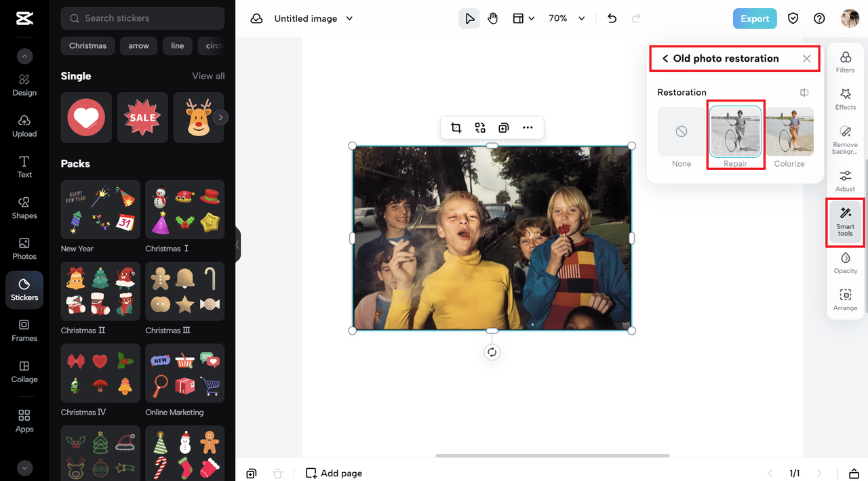The width and height of the screenshot is (868, 481).
Task: Open the Apps panel
Action: pos(24,421)
